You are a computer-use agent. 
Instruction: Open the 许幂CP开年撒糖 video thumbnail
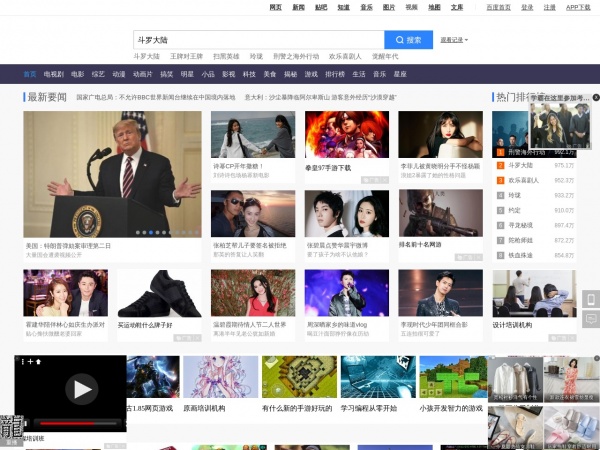click(x=253, y=134)
